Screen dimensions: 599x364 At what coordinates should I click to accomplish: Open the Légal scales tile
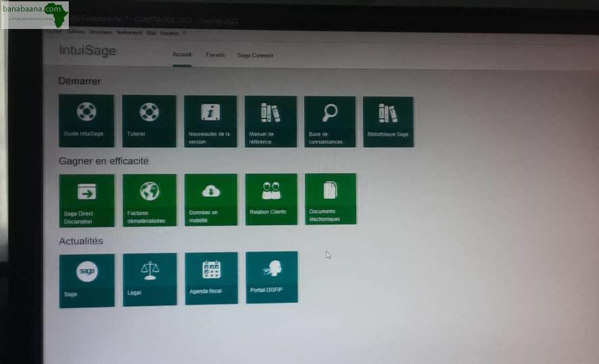coord(150,279)
